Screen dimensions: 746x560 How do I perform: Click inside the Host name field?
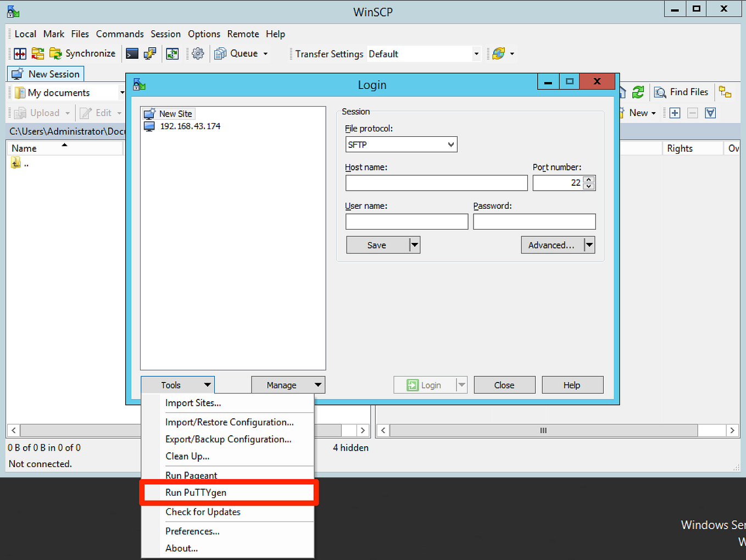(436, 182)
